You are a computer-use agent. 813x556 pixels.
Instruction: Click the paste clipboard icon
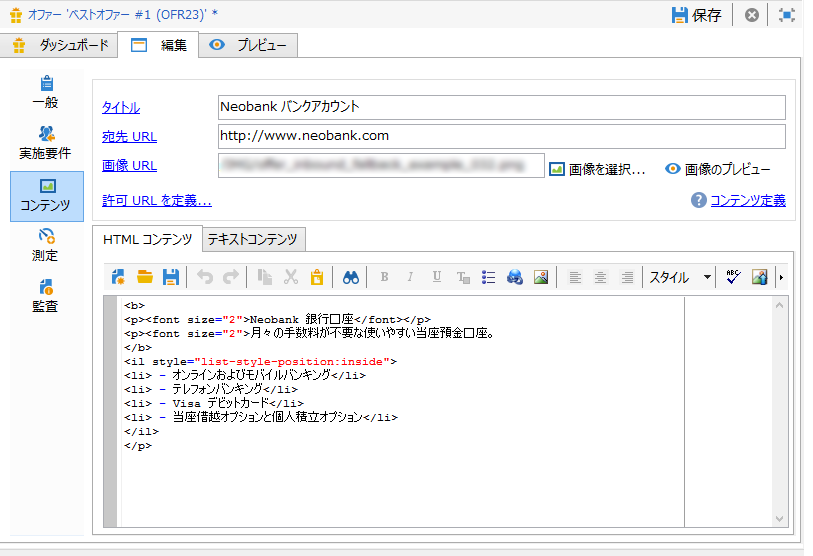tap(317, 277)
